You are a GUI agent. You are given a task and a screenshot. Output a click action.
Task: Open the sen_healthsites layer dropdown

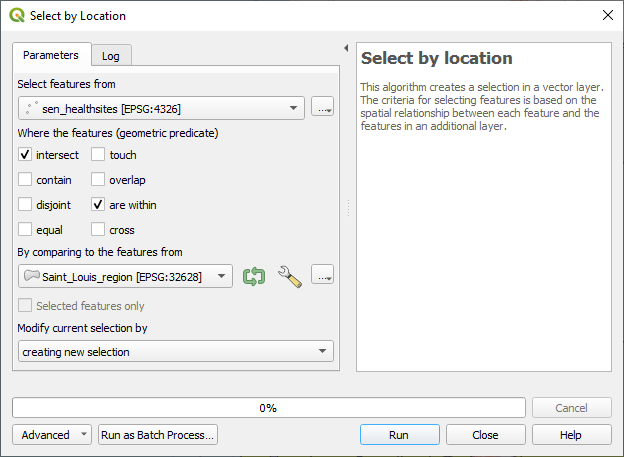(161, 108)
